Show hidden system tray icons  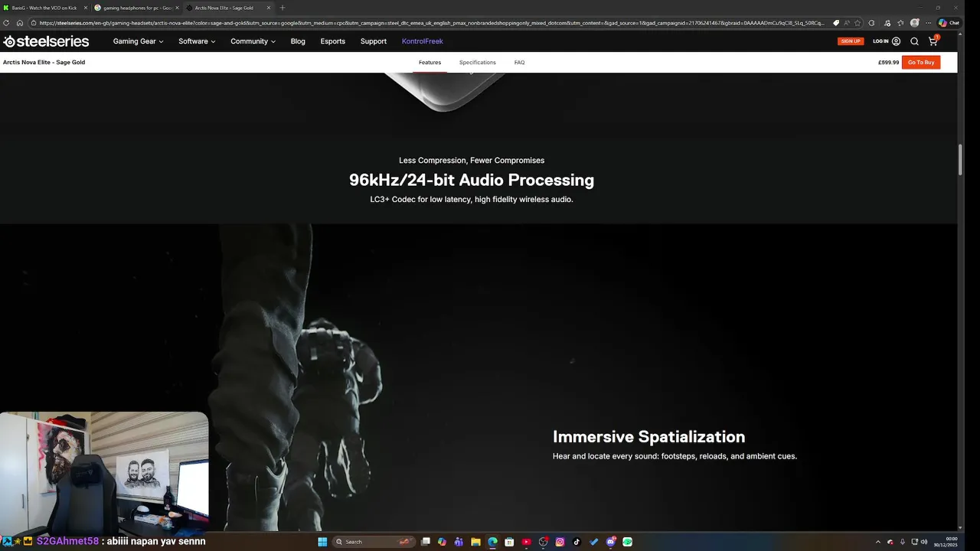[878, 542]
